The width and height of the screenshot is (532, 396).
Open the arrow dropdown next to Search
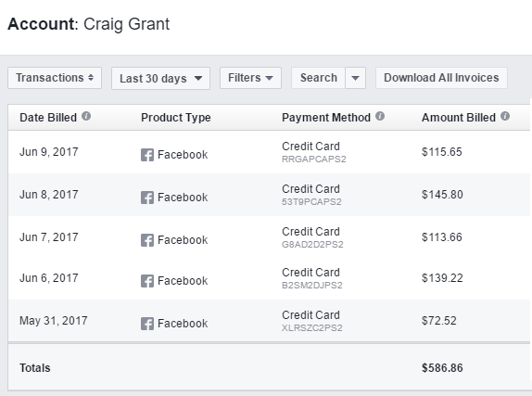point(355,78)
